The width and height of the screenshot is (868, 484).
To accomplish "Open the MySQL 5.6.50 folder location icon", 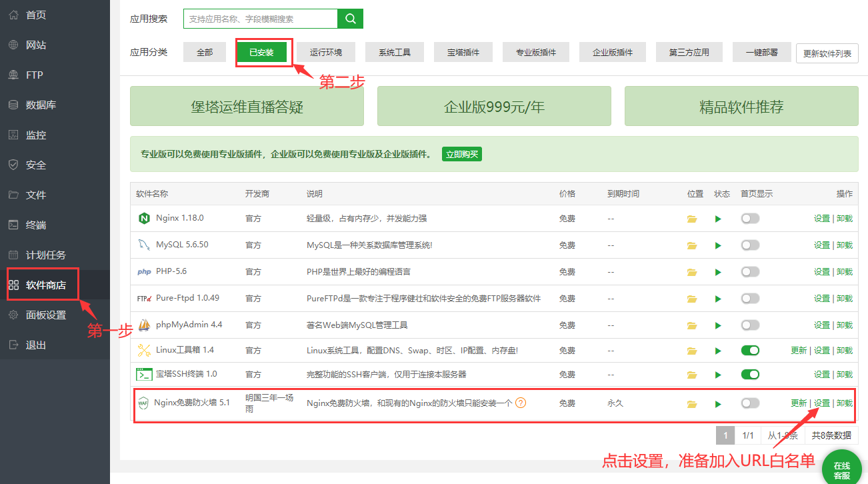I will (x=692, y=245).
